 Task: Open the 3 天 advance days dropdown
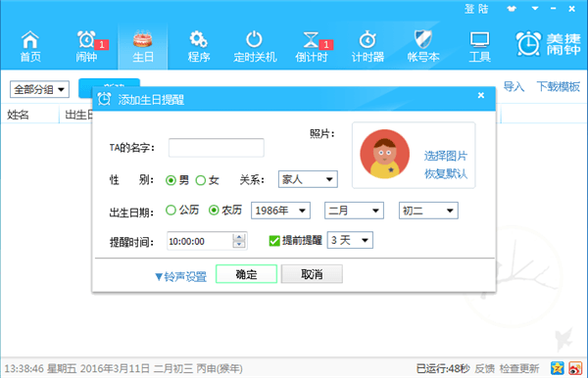pyautogui.click(x=350, y=240)
